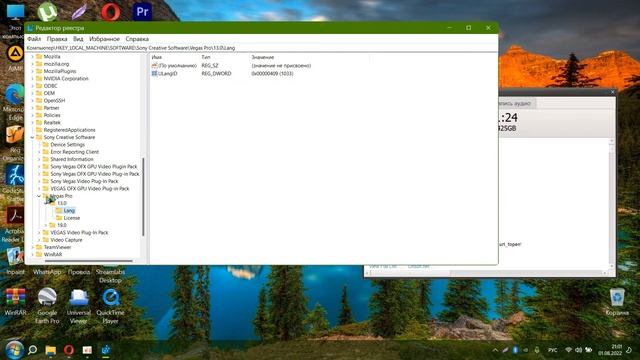Select the Error Reporting Client key
Screen dimensions: 640x360
click(75, 152)
